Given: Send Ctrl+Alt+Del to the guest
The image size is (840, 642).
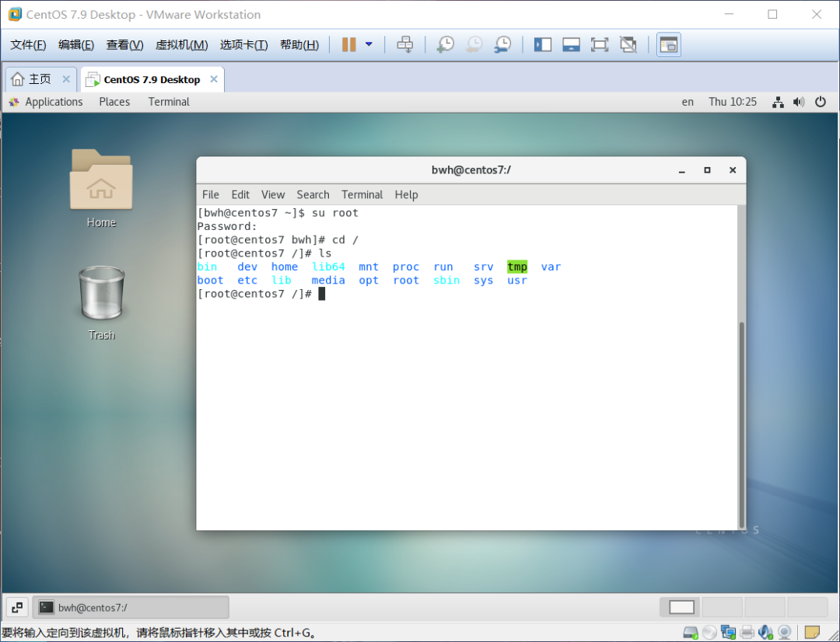Looking at the screenshot, I should pos(405,44).
